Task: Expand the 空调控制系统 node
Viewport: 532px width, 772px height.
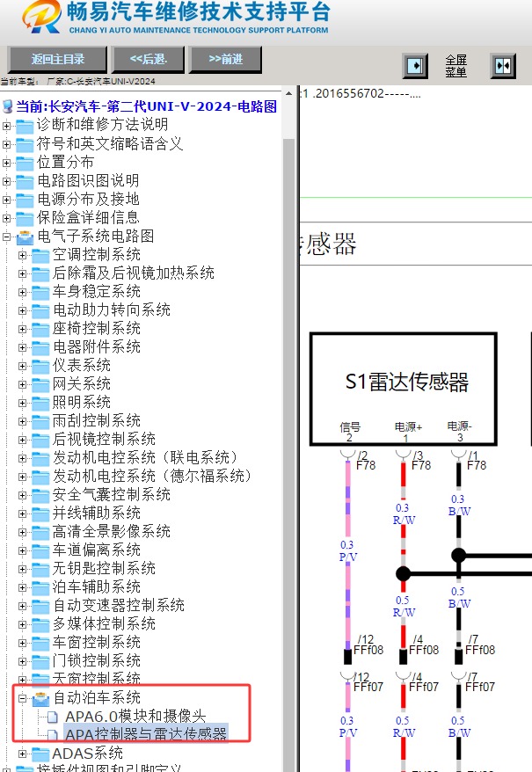Action: (x=22, y=255)
